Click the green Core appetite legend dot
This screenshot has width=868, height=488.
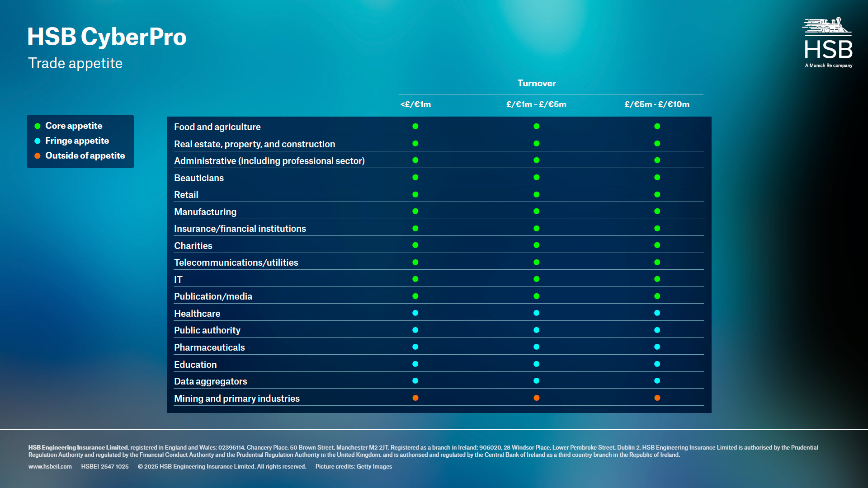[38, 126]
